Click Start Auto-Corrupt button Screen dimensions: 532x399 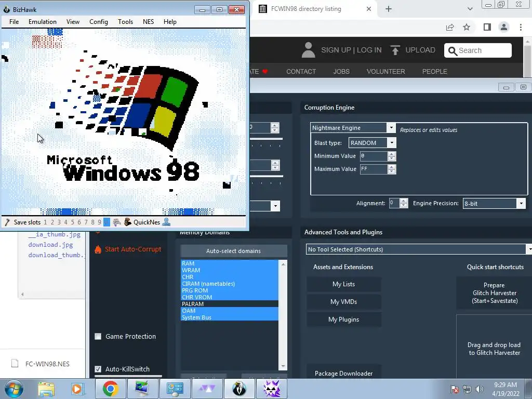(x=128, y=249)
